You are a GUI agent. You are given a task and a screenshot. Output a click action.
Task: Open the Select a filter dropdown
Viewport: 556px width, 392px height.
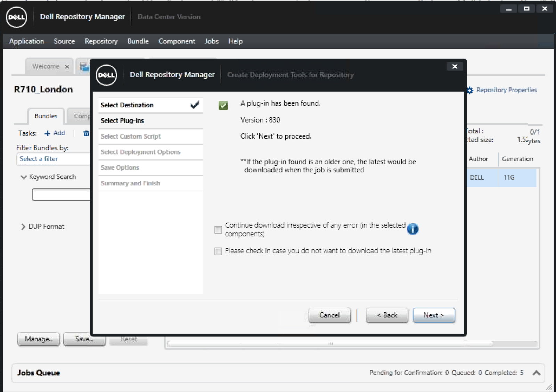coord(53,159)
